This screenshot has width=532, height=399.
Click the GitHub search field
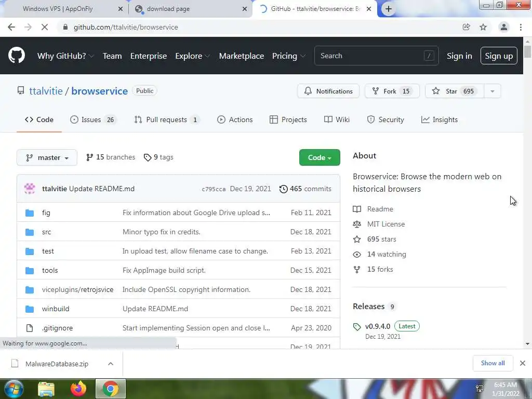(x=376, y=56)
